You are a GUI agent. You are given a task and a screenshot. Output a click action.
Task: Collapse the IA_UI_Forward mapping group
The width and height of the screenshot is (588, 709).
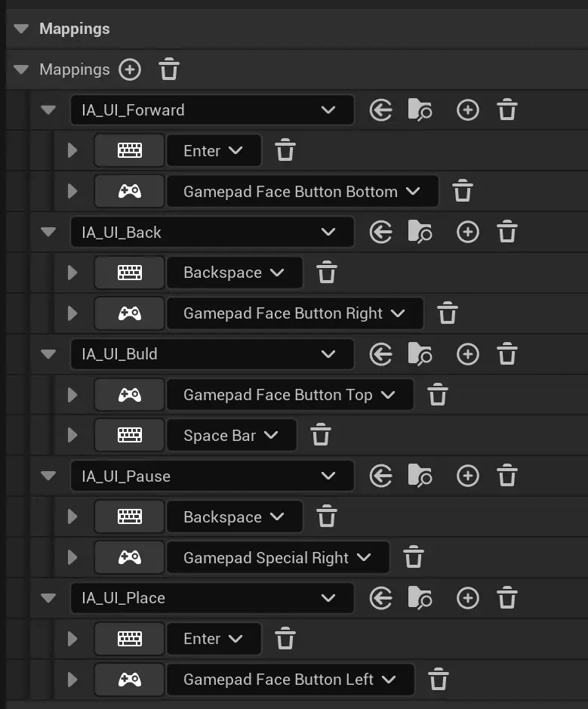tap(48, 110)
